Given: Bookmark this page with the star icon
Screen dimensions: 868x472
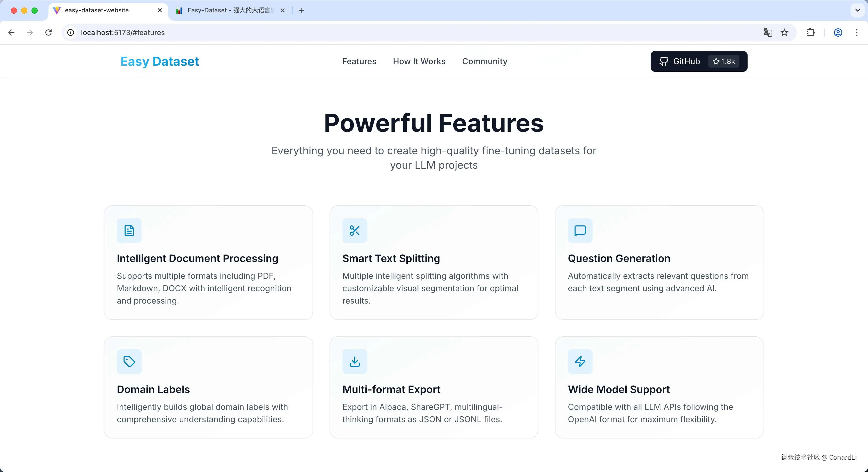Looking at the screenshot, I should point(784,32).
